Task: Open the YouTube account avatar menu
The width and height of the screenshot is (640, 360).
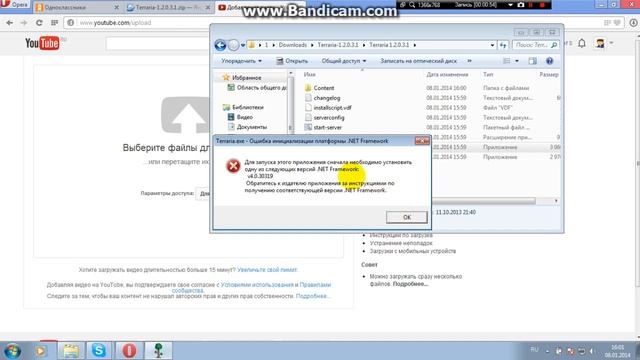Action: click(x=600, y=43)
